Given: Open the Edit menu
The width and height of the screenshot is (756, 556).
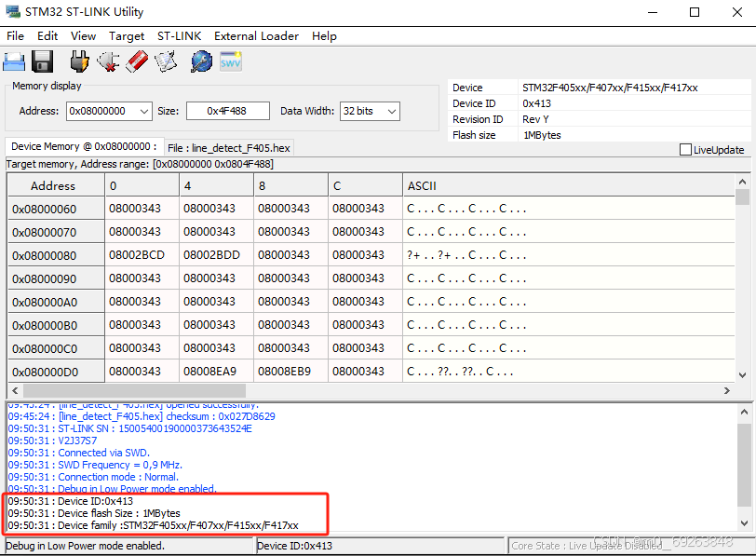Looking at the screenshot, I should 47,36.
